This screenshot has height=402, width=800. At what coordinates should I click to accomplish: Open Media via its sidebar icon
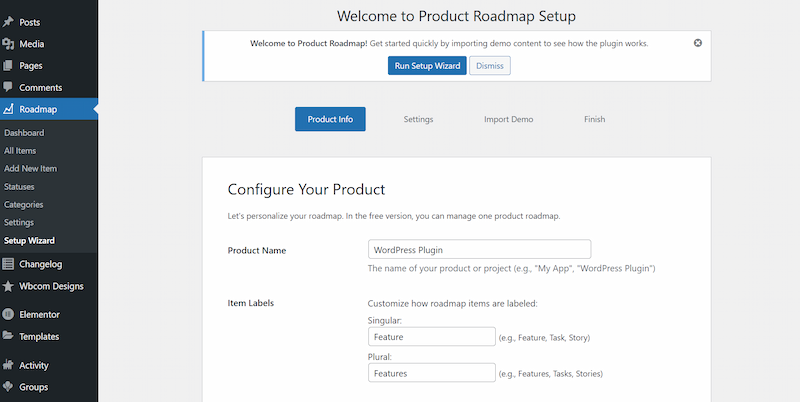pos(9,44)
